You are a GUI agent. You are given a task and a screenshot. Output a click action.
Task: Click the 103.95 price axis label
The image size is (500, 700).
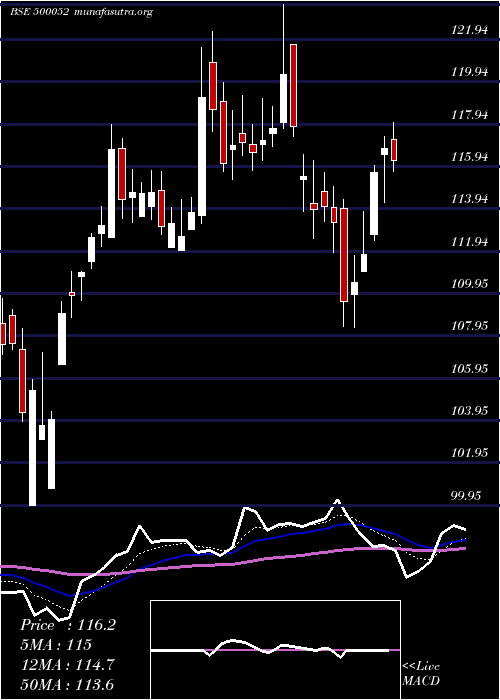[470, 410]
